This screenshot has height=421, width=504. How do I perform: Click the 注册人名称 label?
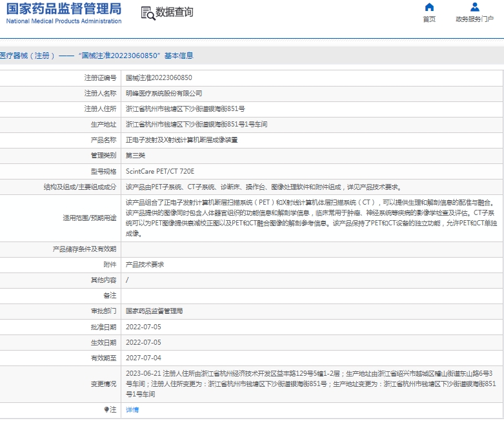[x=100, y=93]
